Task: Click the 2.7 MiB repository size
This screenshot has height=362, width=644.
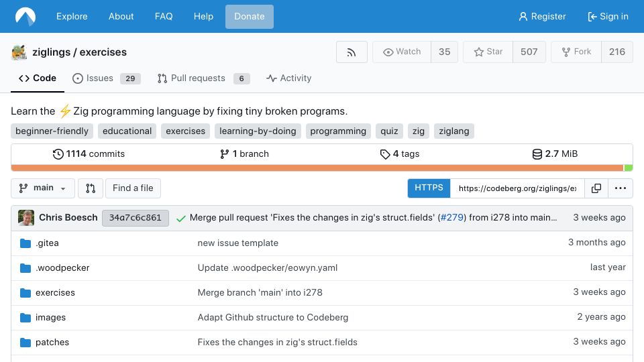Action: pos(555,154)
